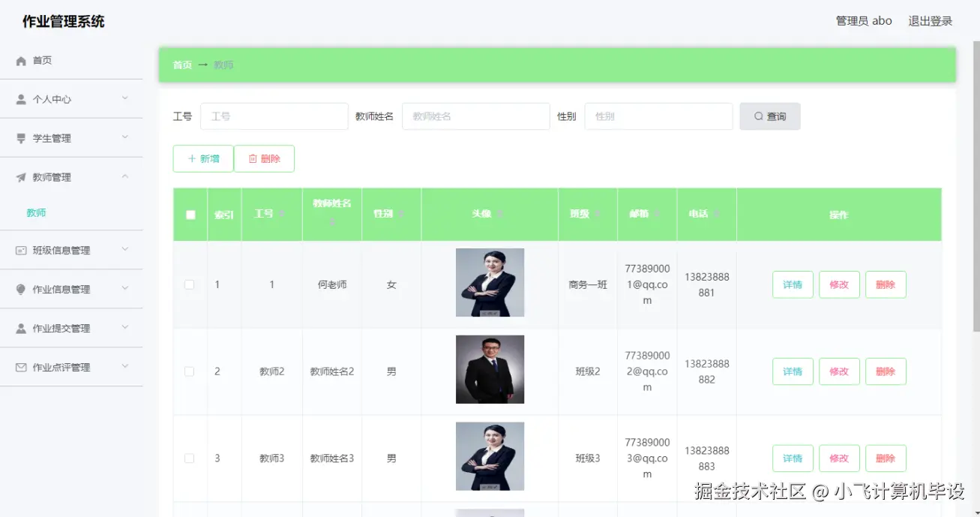Click the magnifier icon in 查询 button
This screenshot has width=980, height=517.
[x=759, y=116]
